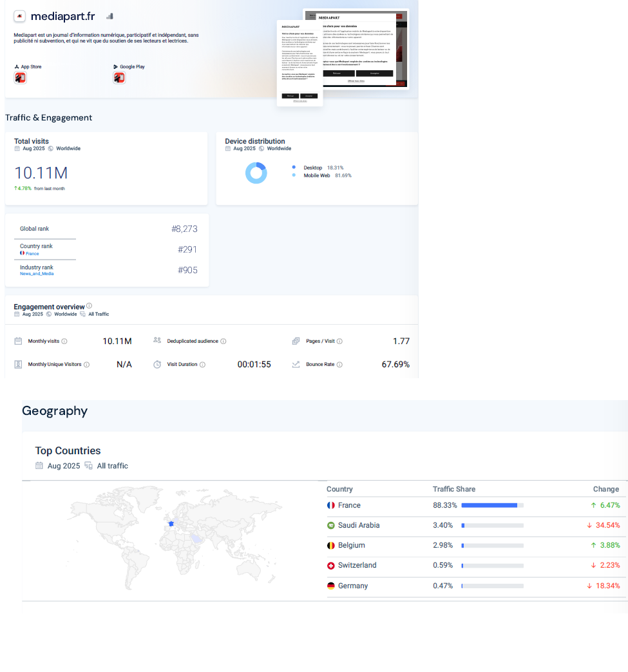Image resolution: width=628 pixels, height=672 pixels.
Task: Click France highlighted on the world map
Action: (171, 524)
